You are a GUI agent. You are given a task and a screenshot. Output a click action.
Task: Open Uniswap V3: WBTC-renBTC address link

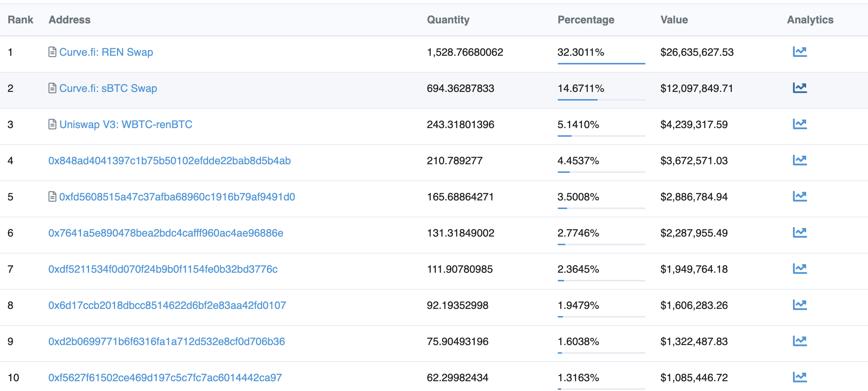tap(126, 124)
